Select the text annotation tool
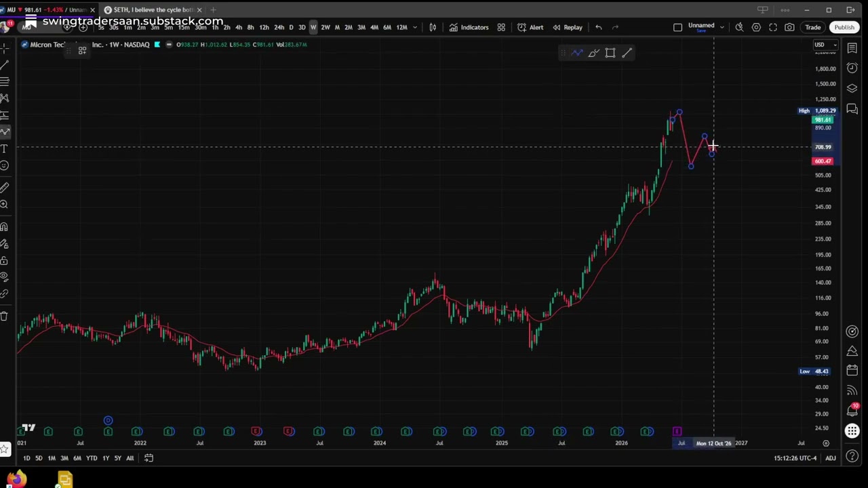 [x=4, y=148]
